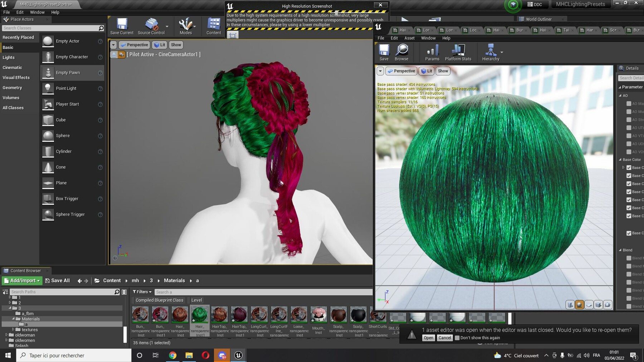Open Content from the main toolbar

point(214,26)
